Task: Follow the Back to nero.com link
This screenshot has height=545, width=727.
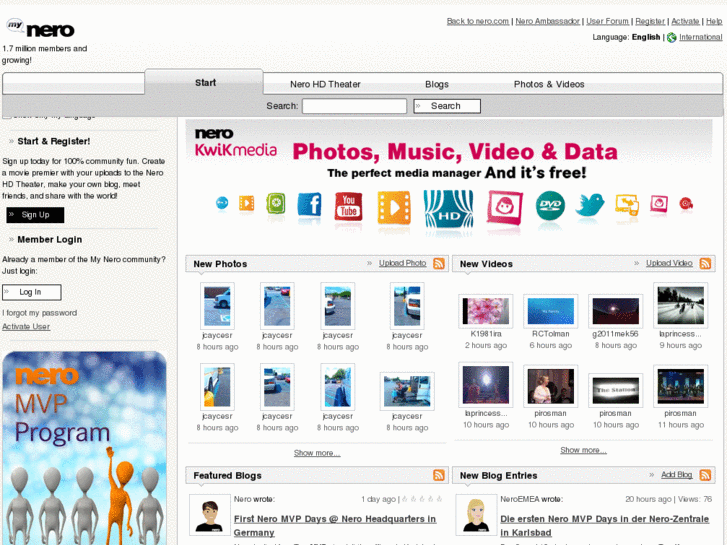Action: point(478,21)
